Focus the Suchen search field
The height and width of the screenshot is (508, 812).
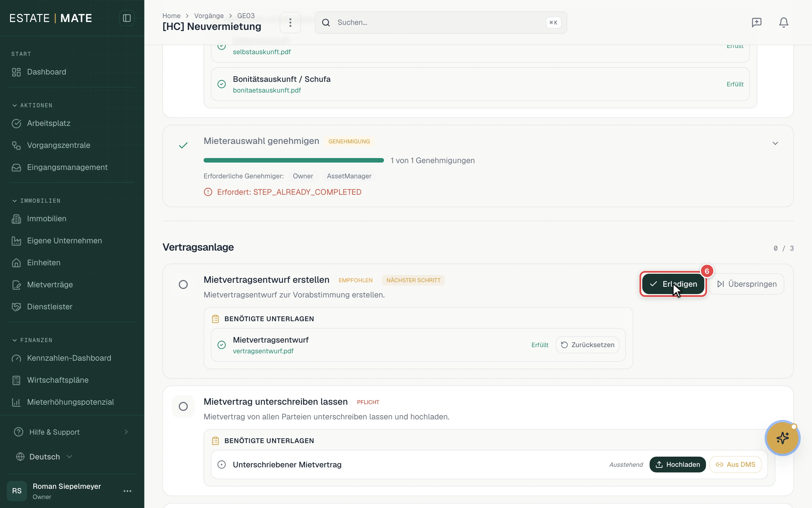point(441,23)
